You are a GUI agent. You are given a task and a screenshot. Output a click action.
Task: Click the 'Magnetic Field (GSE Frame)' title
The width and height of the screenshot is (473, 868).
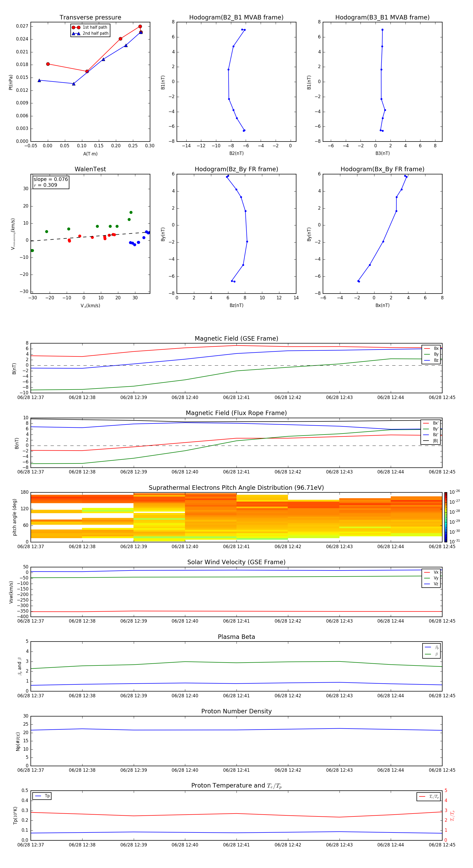point(236,339)
